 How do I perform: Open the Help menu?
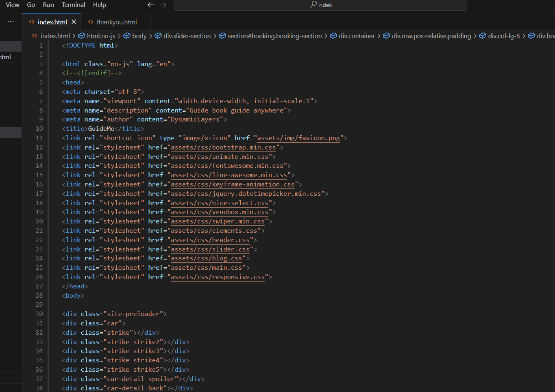tap(99, 5)
